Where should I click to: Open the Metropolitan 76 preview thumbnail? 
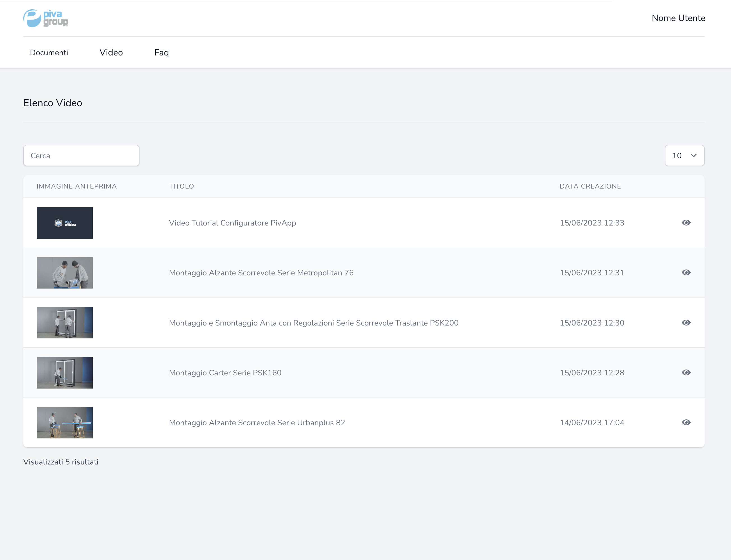point(65,273)
